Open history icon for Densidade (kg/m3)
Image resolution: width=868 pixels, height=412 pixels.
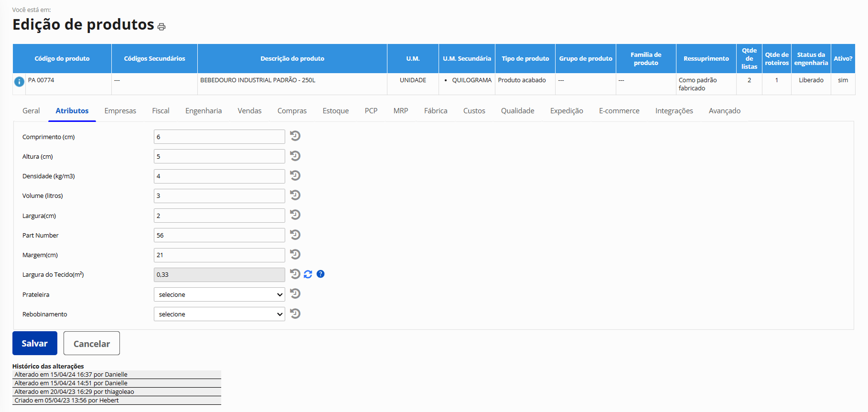(295, 176)
